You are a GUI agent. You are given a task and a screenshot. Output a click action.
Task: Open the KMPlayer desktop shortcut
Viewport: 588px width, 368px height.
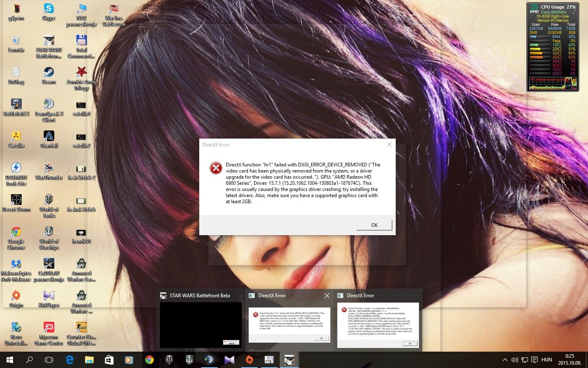[x=49, y=299]
